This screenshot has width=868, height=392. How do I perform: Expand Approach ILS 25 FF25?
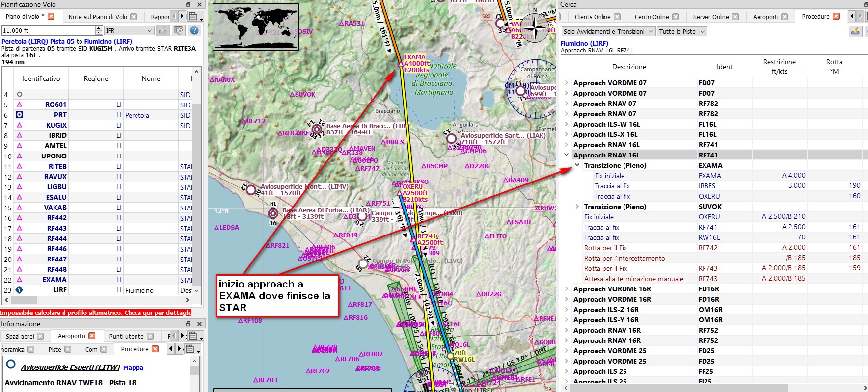pyautogui.click(x=567, y=371)
